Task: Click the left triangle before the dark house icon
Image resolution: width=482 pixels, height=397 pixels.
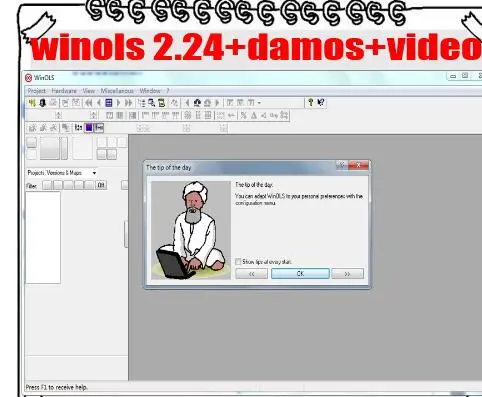Action: point(187,103)
